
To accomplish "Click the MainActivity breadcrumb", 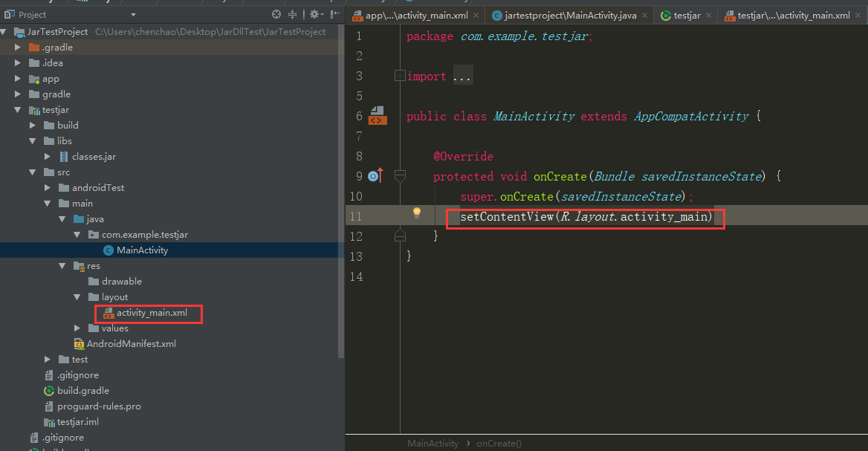I will 433,444.
